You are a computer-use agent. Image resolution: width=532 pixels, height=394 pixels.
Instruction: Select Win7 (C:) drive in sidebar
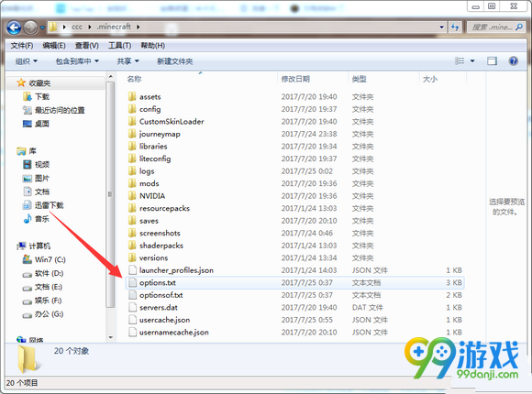tap(44, 259)
